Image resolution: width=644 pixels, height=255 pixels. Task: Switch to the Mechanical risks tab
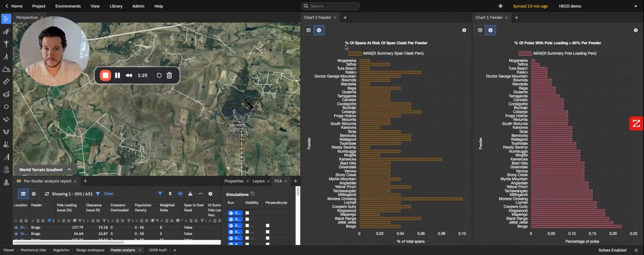[33, 250]
